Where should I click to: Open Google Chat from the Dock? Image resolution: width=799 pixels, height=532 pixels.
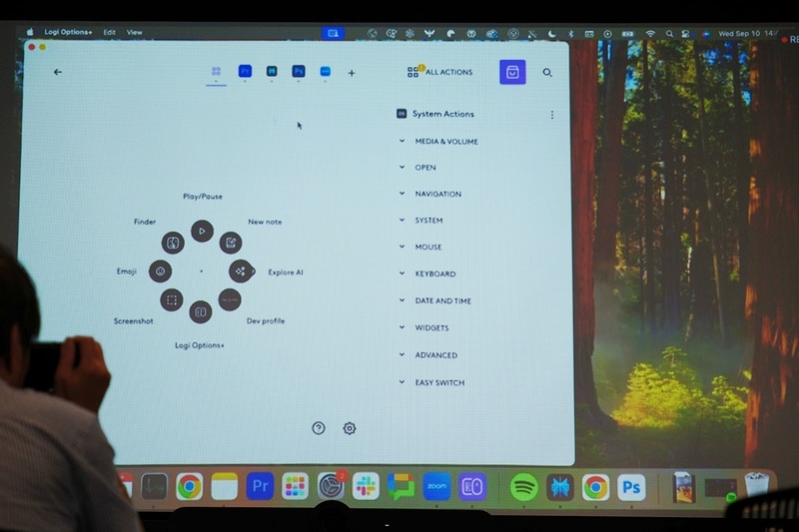tap(401, 487)
